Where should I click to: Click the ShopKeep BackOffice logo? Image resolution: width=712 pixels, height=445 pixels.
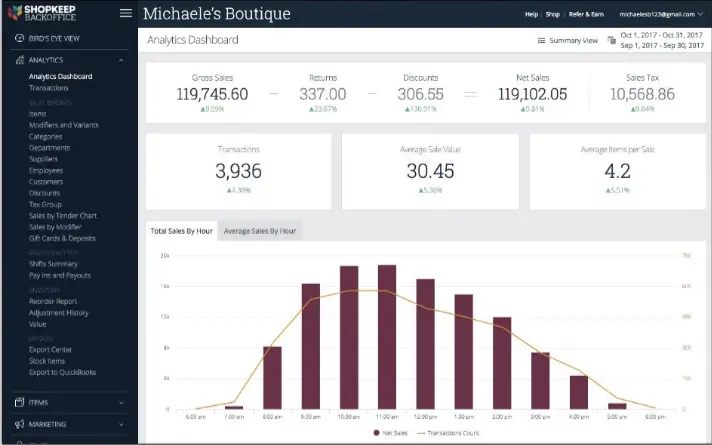(50, 13)
